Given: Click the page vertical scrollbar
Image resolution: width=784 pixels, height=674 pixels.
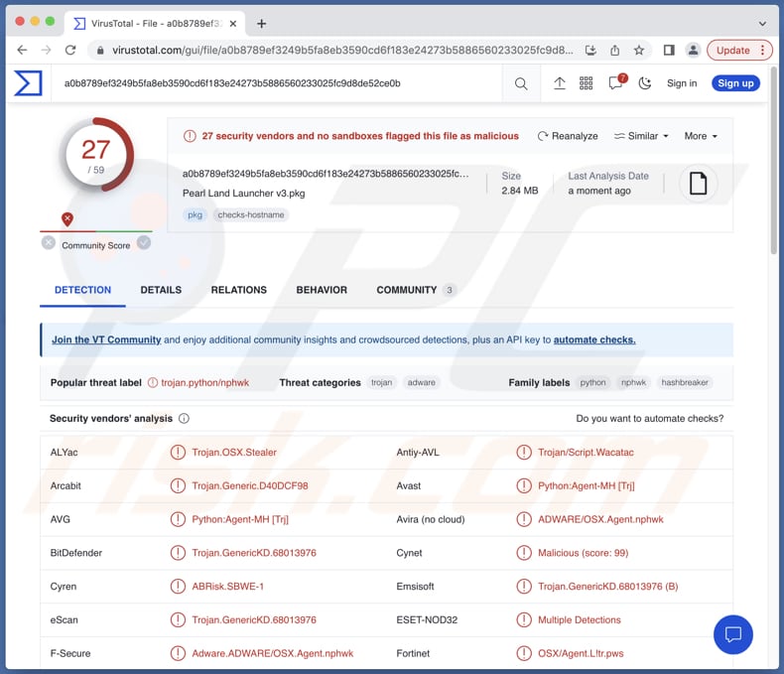Looking at the screenshot, I should pyautogui.click(x=774, y=161).
